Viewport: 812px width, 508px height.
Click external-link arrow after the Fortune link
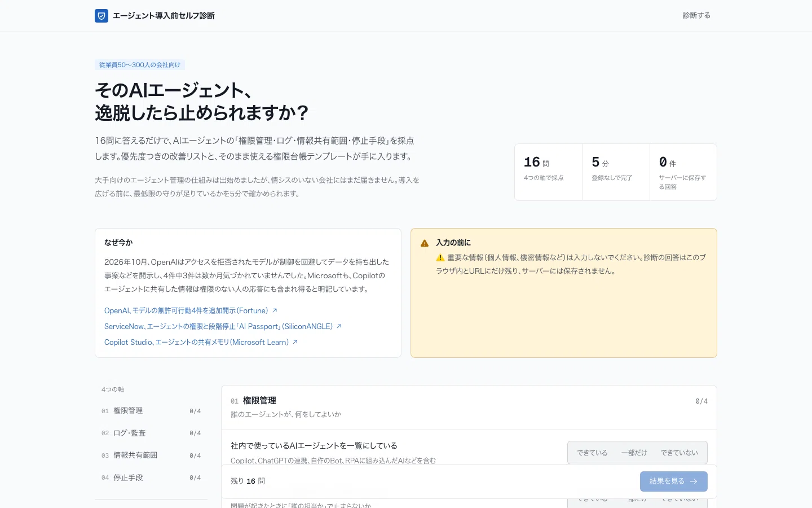(x=275, y=310)
